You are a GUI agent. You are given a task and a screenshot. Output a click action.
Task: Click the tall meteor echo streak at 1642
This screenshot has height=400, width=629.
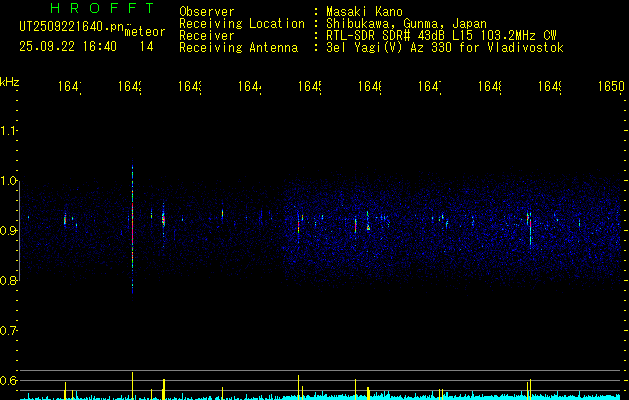coord(132,227)
